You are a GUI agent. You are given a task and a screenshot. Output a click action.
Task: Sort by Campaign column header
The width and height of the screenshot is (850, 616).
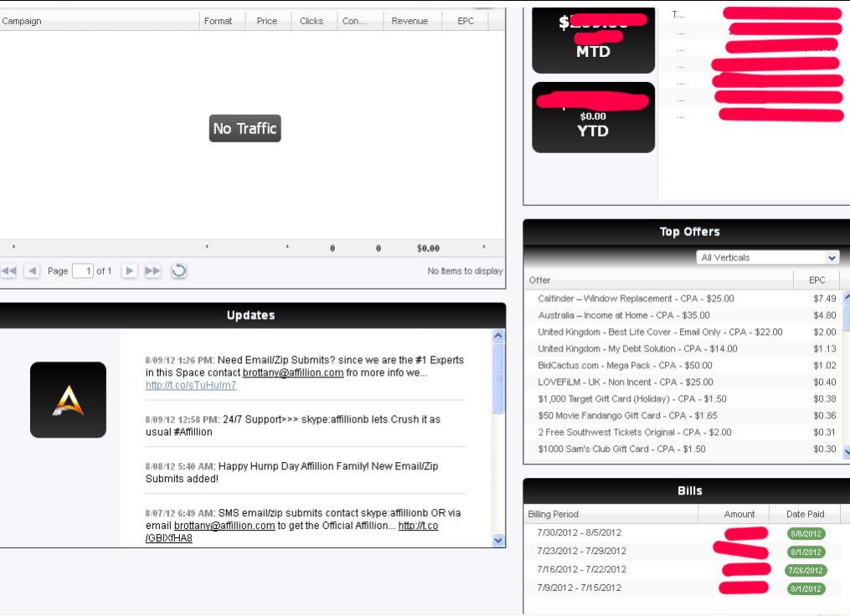tap(99, 21)
